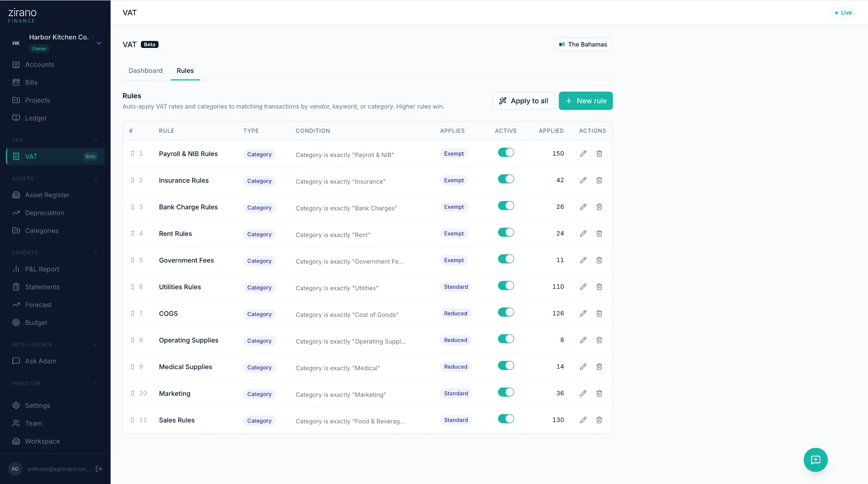Viewport: 868px width, 484px height.
Task: Delete the Operating Supplies rule
Action: click(599, 340)
